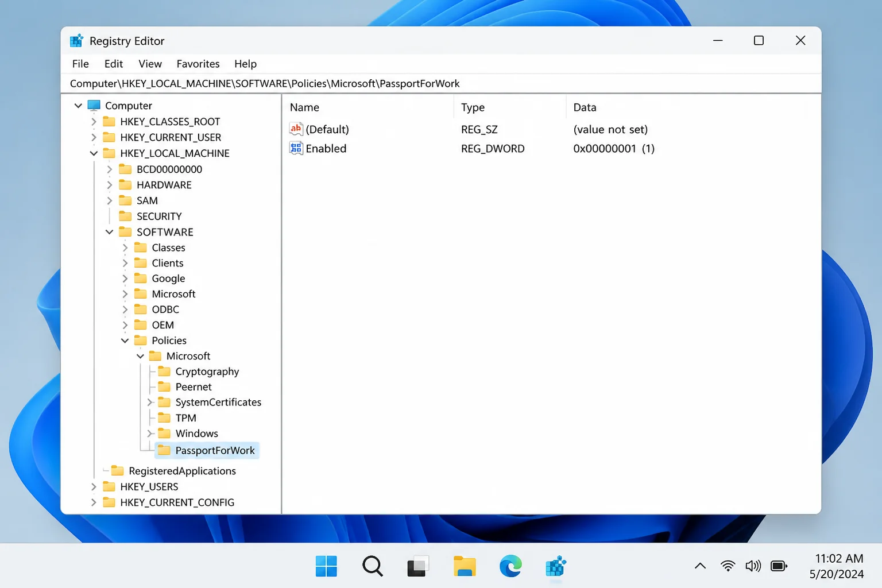
Task: Click the SECURITY folder icon
Action: (x=125, y=216)
